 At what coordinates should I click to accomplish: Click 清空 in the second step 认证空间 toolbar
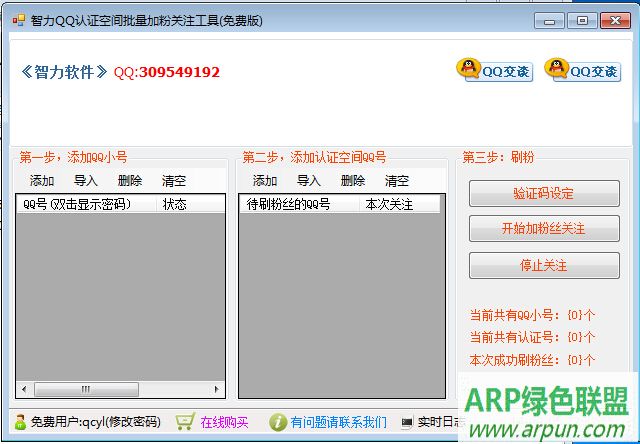click(x=397, y=180)
